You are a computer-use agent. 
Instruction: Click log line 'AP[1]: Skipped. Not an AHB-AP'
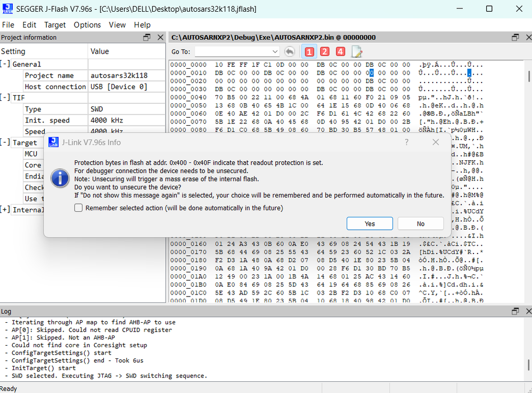coord(63,337)
